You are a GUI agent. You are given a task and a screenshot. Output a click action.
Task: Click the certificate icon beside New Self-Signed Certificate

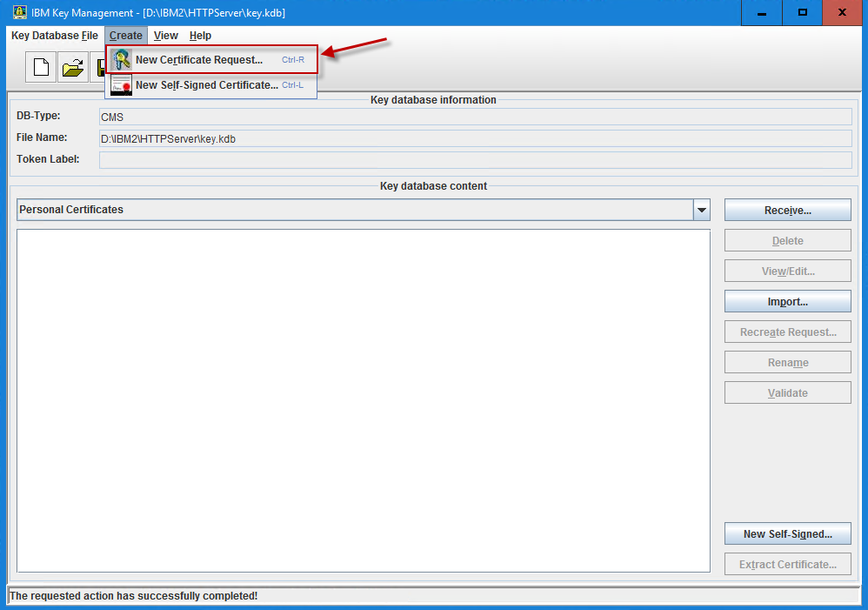(121, 85)
